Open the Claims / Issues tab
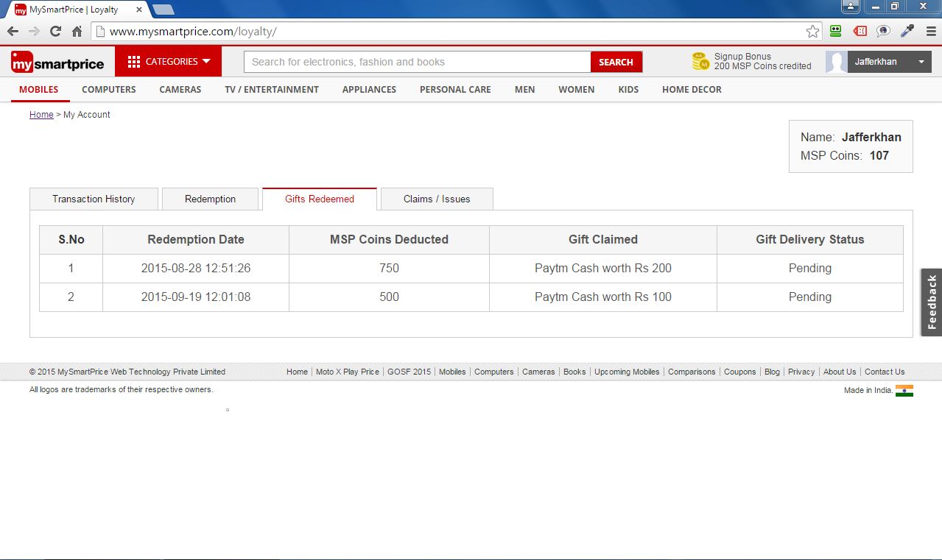The image size is (942, 560). click(x=437, y=199)
